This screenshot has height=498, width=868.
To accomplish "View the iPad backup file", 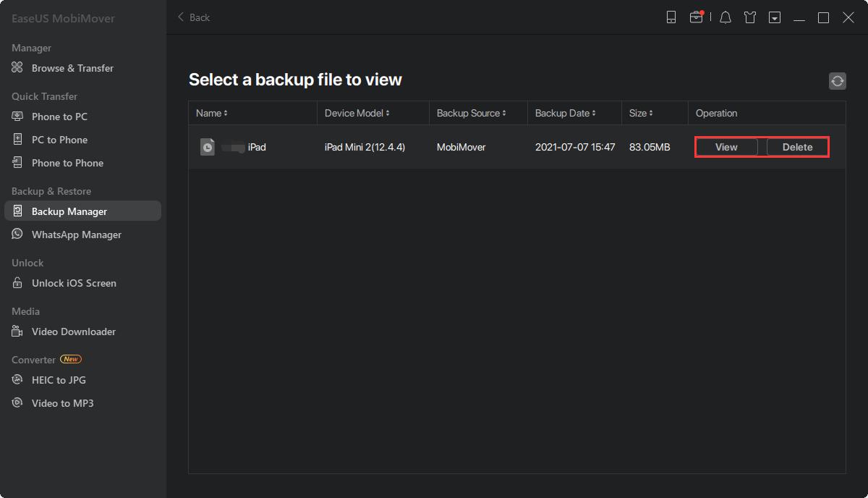I will click(x=726, y=147).
